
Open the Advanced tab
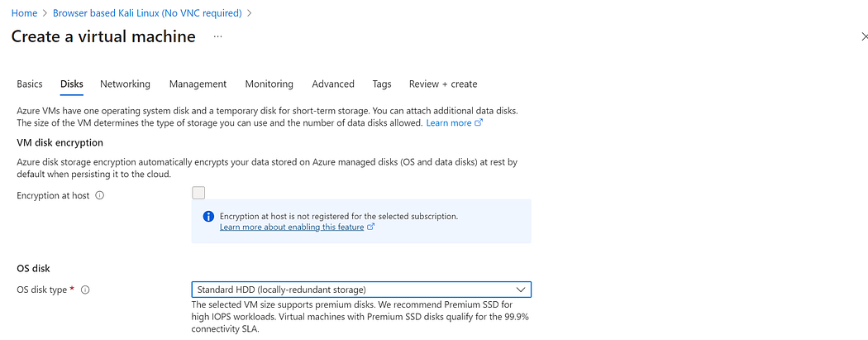(x=333, y=84)
